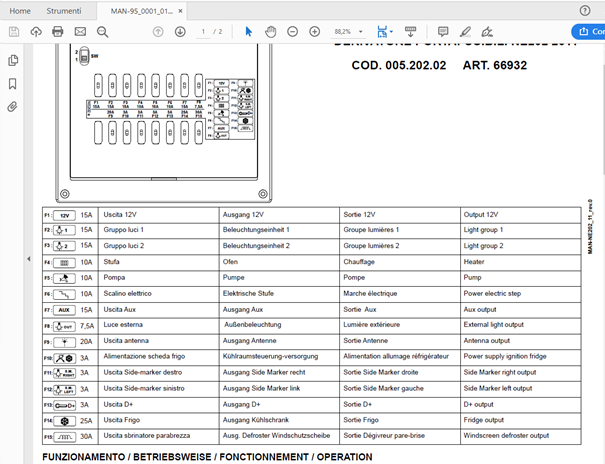The width and height of the screenshot is (605, 464).
Task: Activate the hand pan tool
Action: [270, 32]
